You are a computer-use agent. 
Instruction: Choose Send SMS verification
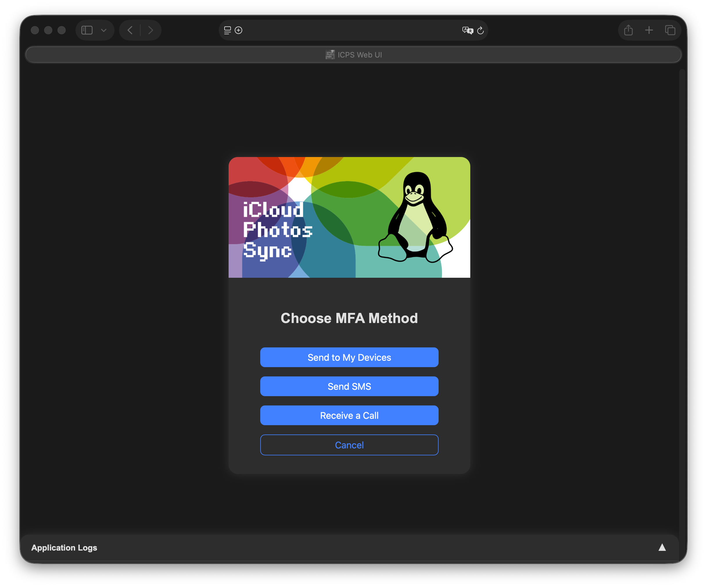point(349,386)
